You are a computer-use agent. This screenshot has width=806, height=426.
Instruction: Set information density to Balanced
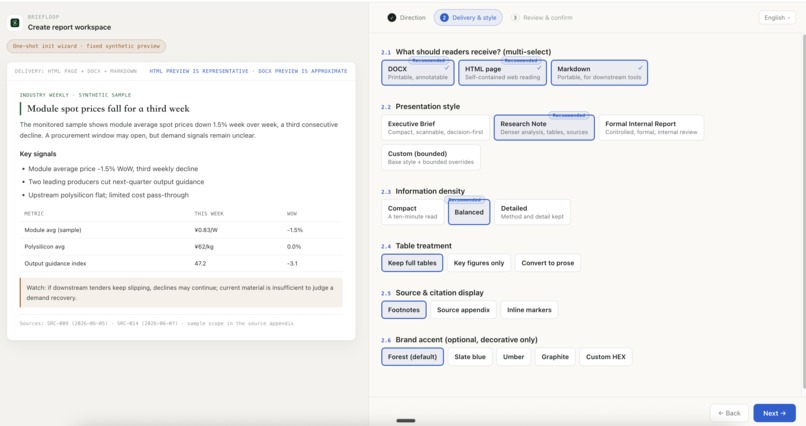[469, 212]
